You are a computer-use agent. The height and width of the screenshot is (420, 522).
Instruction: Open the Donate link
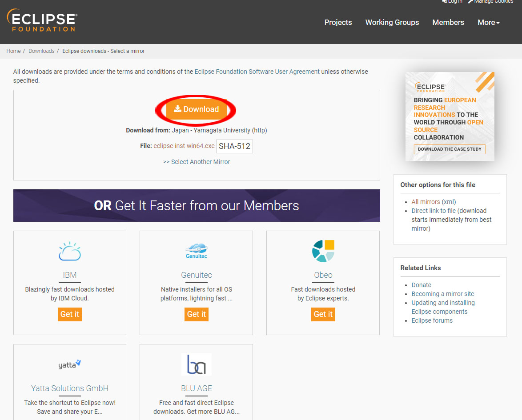click(x=421, y=285)
